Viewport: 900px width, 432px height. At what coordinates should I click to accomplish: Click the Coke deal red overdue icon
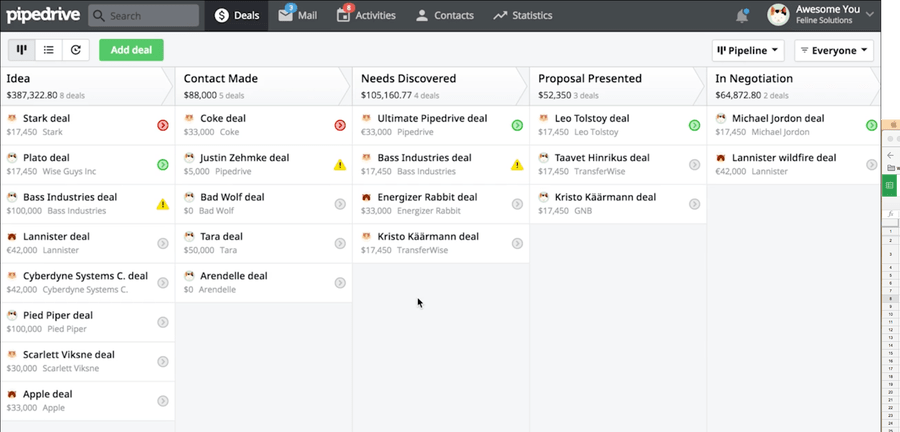[x=340, y=125]
